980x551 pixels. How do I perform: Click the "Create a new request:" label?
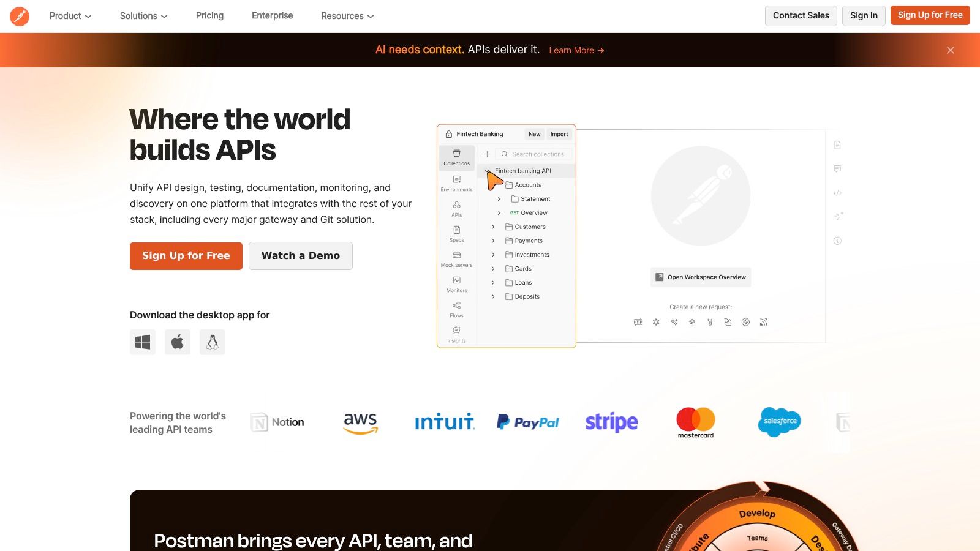pyautogui.click(x=701, y=307)
